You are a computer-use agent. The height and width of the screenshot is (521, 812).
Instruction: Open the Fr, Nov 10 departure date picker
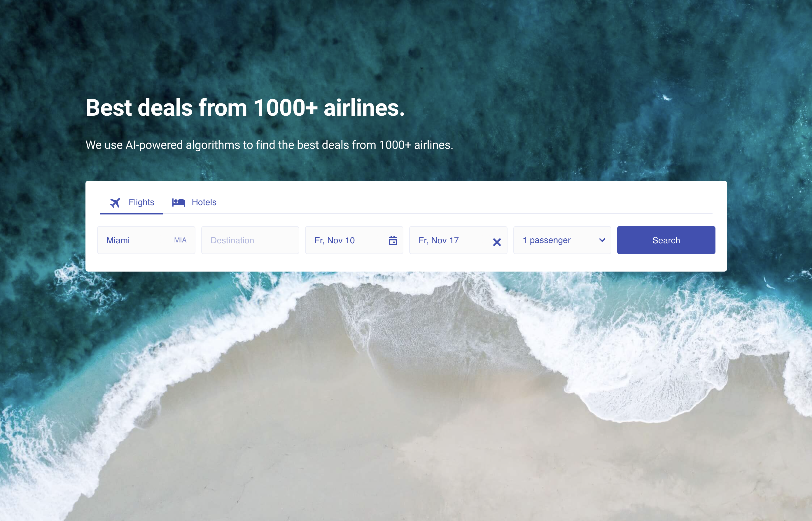click(x=354, y=240)
